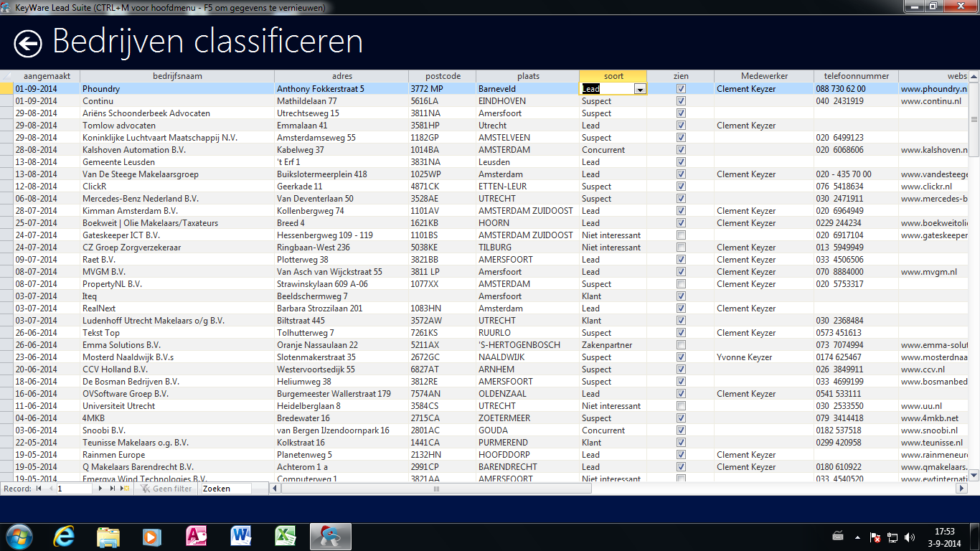Click the soort cell for Continu
Viewport: 980px width, 551px height.
613,101
